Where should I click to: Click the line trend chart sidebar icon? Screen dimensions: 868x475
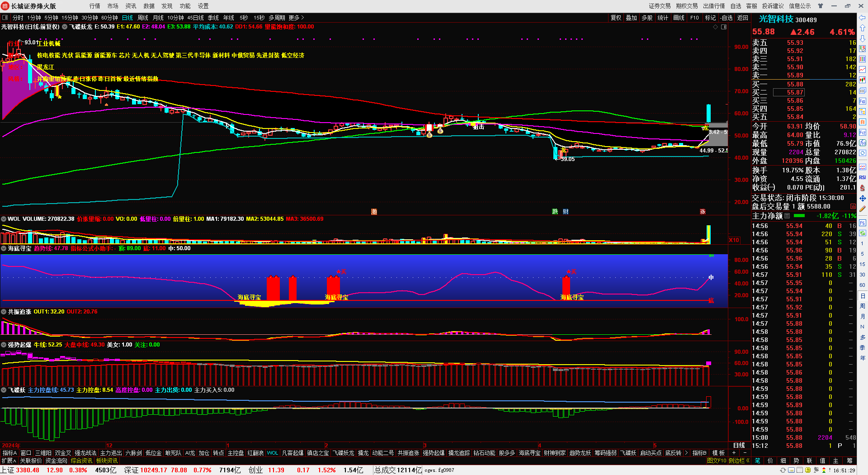863,69
